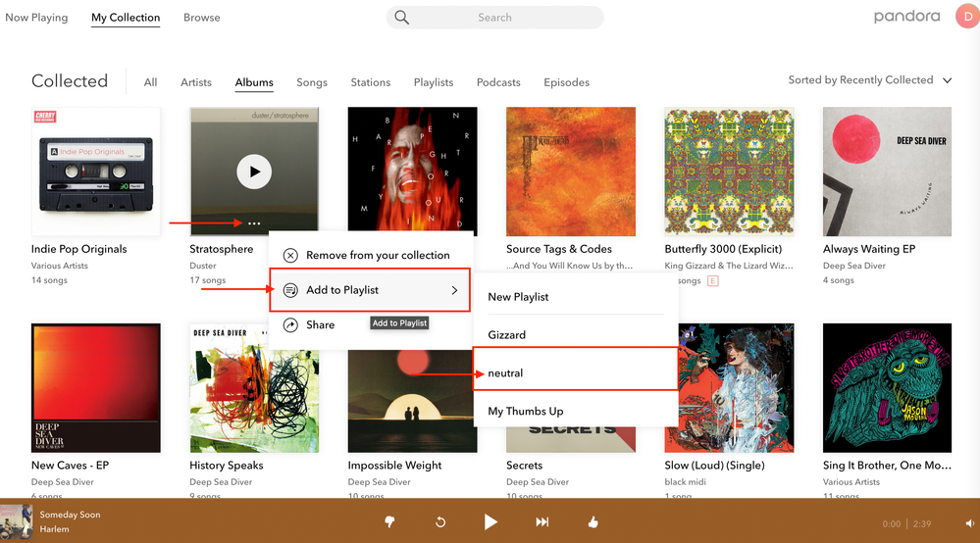980x543 pixels.
Task: Click three-dot more options on Stratosphere album
Action: pos(254,223)
